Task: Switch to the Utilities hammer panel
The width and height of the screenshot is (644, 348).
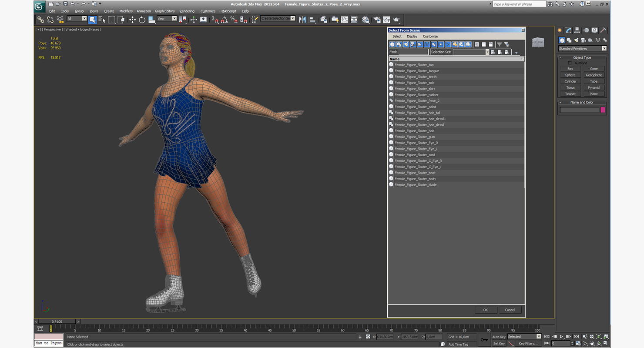Action: 603,30
